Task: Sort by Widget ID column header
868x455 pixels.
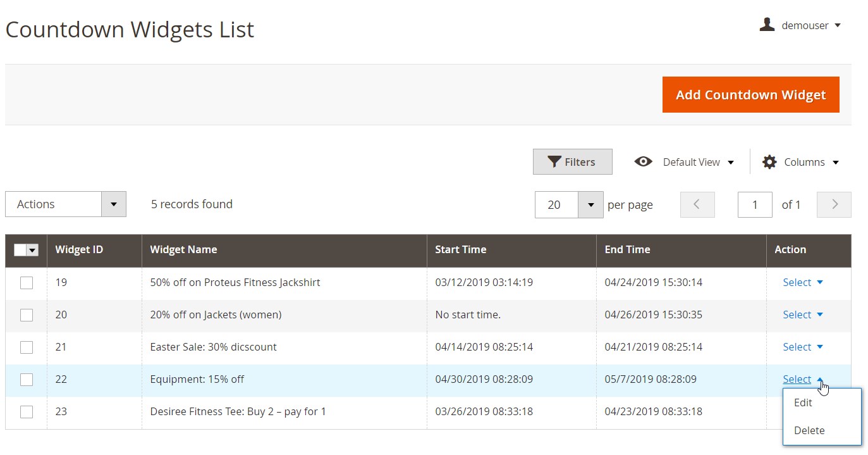Action: (94, 250)
